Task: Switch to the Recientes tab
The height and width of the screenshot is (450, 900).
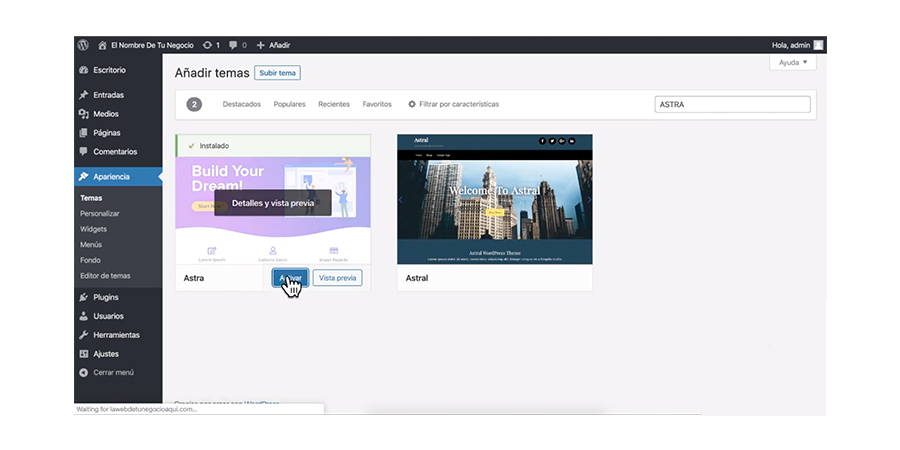Action: pyautogui.click(x=334, y=104)
